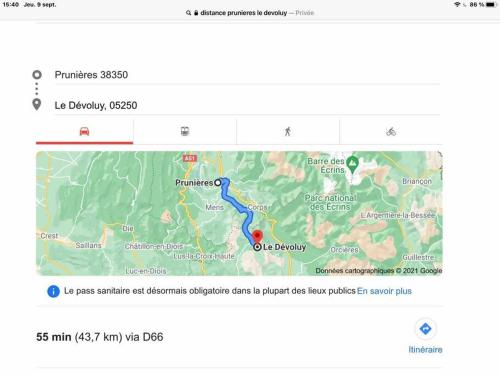Click the Orcières label on the map
Image resolution: width=500 pixels, height=375 pixels.
(x=344, y=250)
